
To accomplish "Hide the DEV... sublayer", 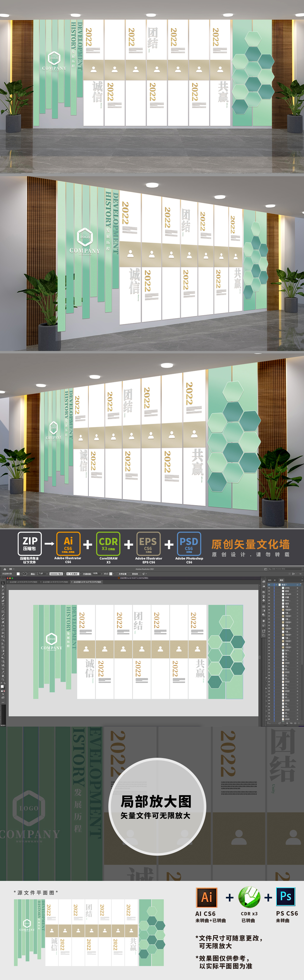I will [269, 651].
